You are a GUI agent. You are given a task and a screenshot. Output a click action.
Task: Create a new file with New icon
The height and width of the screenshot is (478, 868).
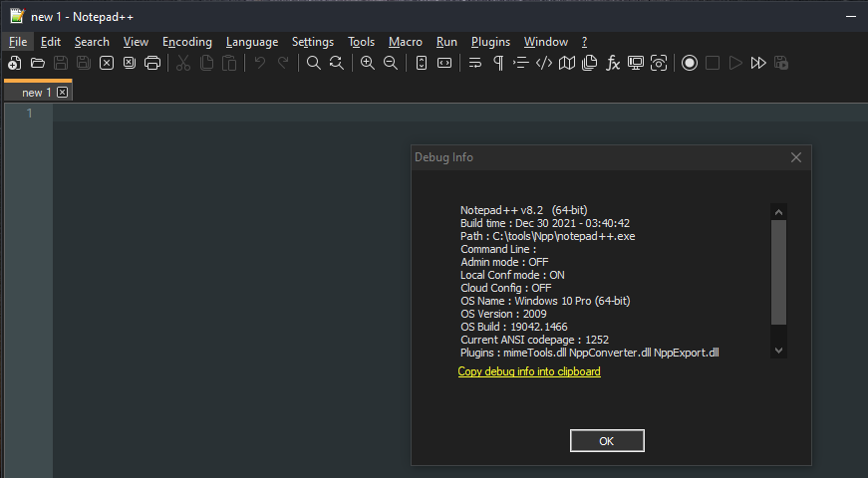(x=15, y=63)
